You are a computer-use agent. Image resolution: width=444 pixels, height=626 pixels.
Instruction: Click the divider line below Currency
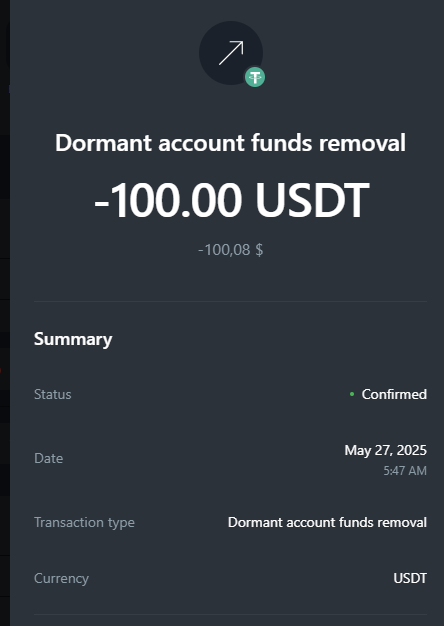click(x=230, y=614)
